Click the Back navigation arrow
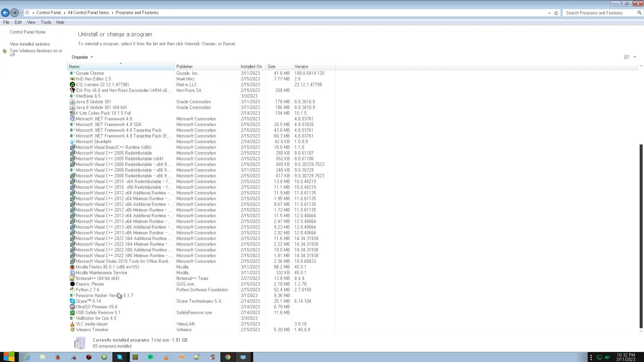The width and height of the screenshot is (644, 362). click(x=5, y=13)
